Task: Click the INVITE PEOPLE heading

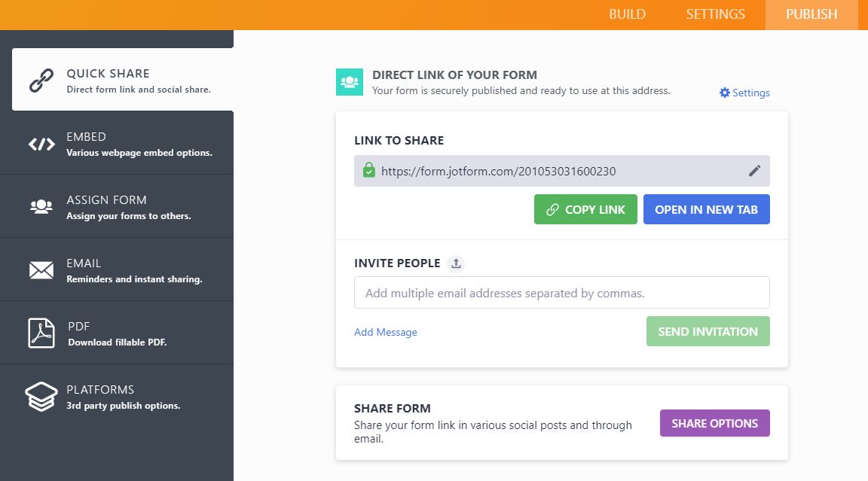Action: [x=398, y=263]
